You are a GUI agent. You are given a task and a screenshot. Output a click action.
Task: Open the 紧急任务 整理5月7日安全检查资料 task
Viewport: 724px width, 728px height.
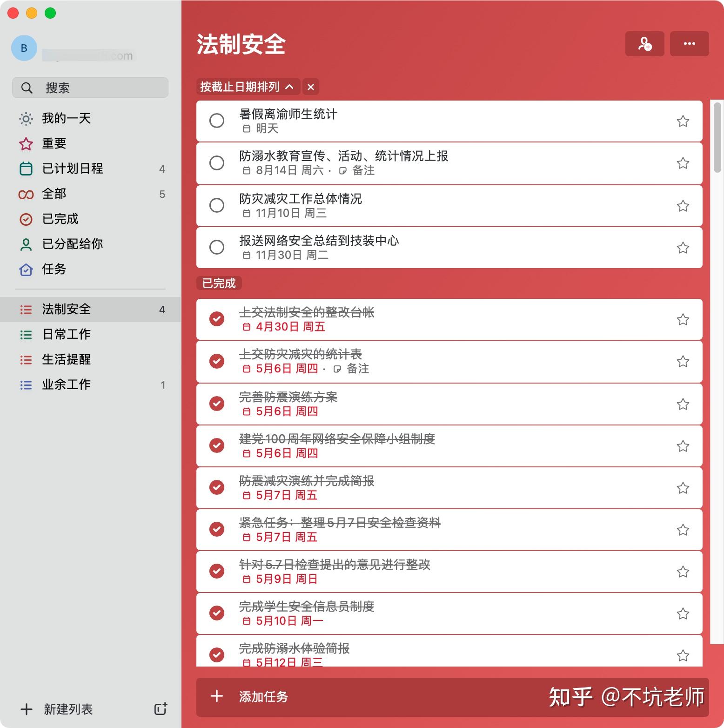coord(449,530)
